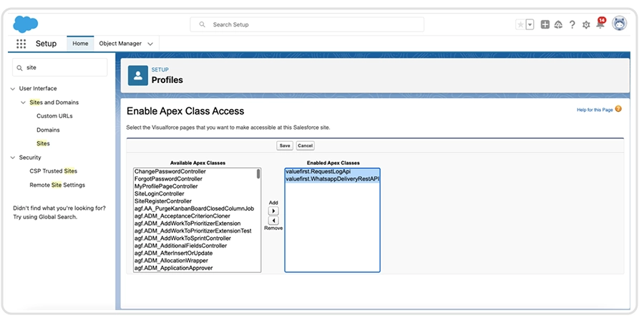
Task: Click the Remove arrow button
Action: click(273, 221)
